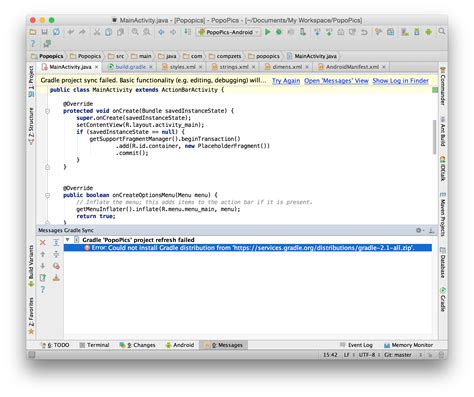474x397 pixels.
Task: Click the Replace toolbar icon
Action: (147, 32)
